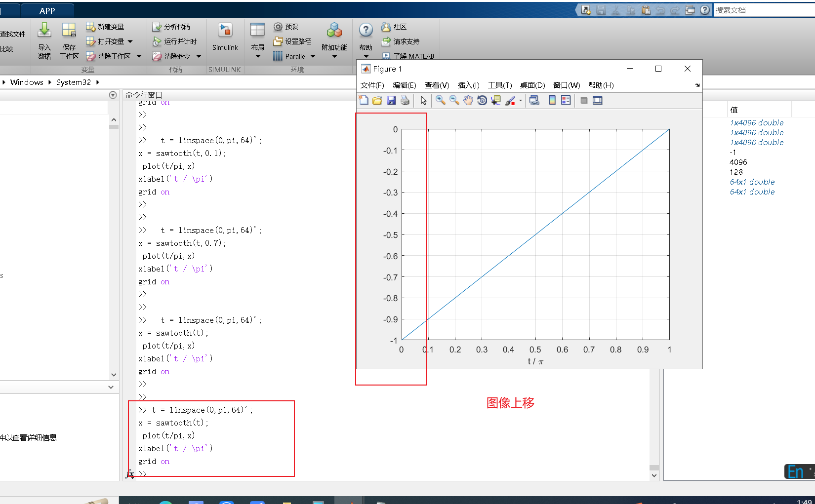Click the command window scroll down arrow
The image size is (815, 504).
[x=654, y=475]
